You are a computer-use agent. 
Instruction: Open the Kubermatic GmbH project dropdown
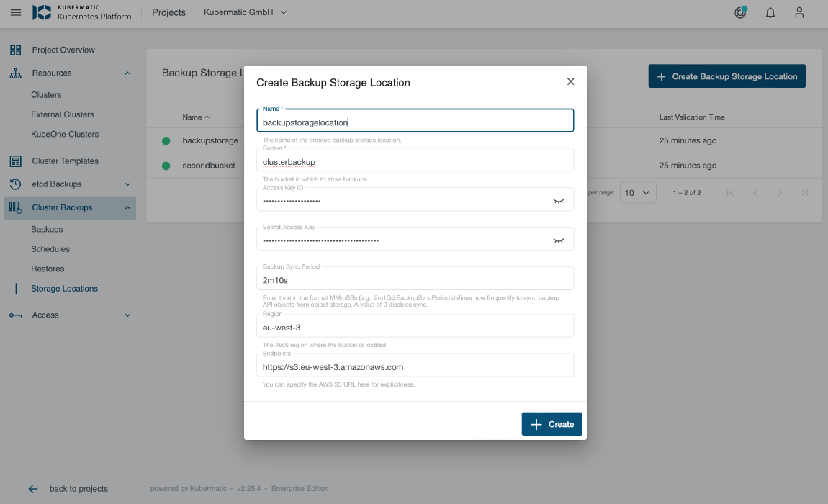click(245, 12)
